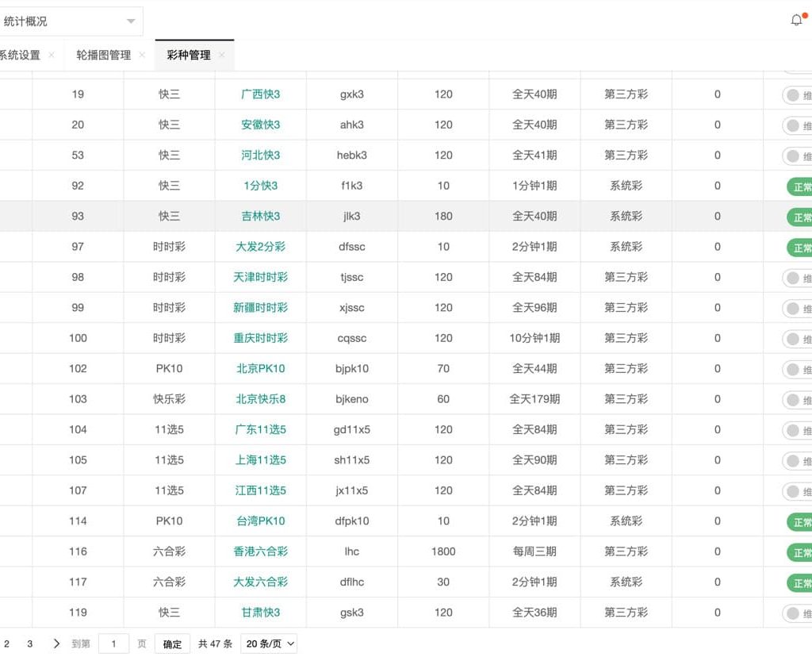Close the 轮播图管理 tab
Screen dimensions: 812x657
pos(142,56)
